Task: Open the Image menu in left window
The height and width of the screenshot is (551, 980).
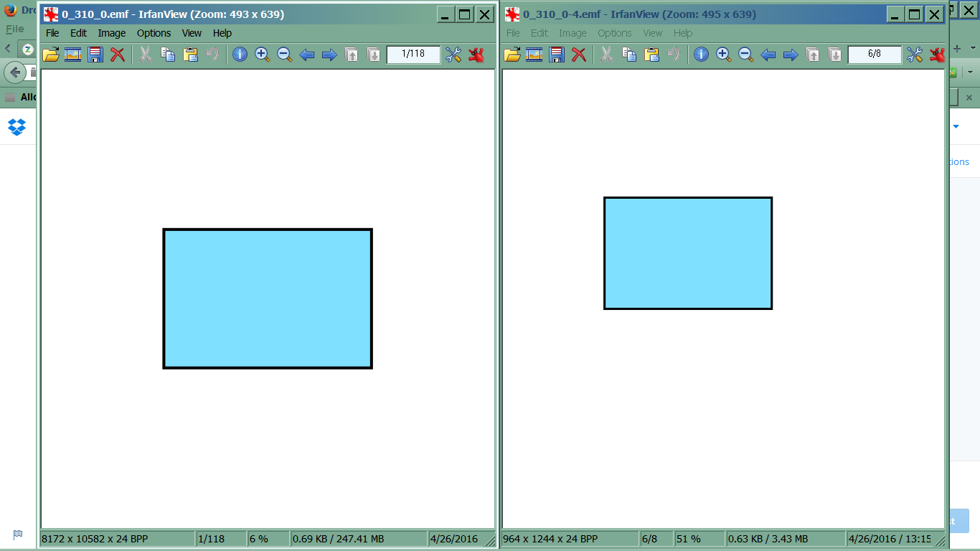Action: (x=112, y=33)
